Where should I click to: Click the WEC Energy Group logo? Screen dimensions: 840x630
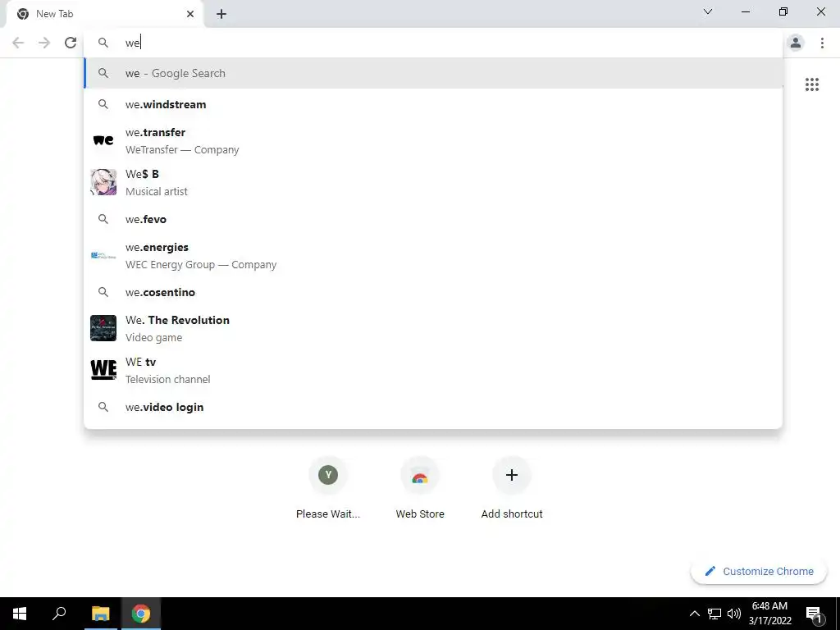pos(103,256)
